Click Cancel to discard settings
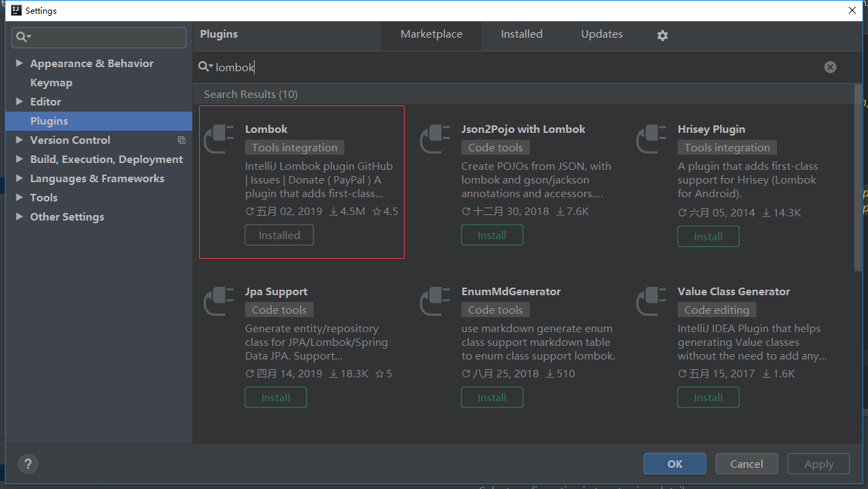 point(747,464)
